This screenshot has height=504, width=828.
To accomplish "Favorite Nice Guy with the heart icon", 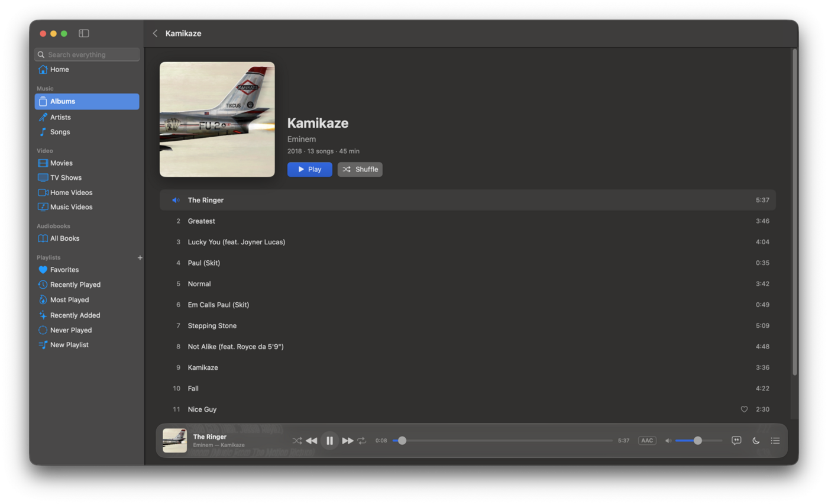I will tap(744, 409).
